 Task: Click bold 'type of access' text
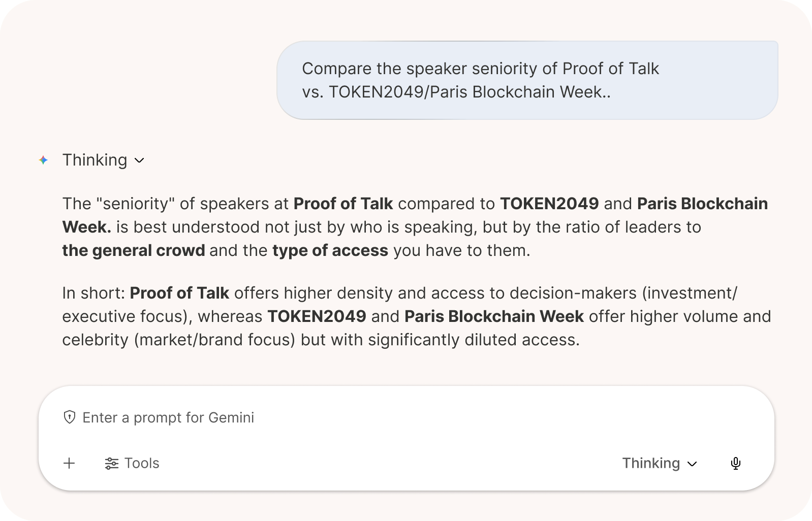tap(330, 250)
